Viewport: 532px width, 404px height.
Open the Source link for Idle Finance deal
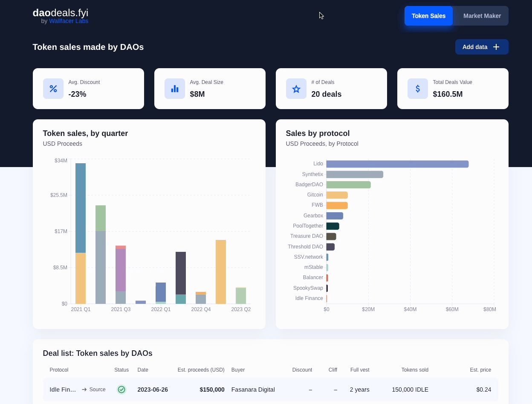coord(93,390)
